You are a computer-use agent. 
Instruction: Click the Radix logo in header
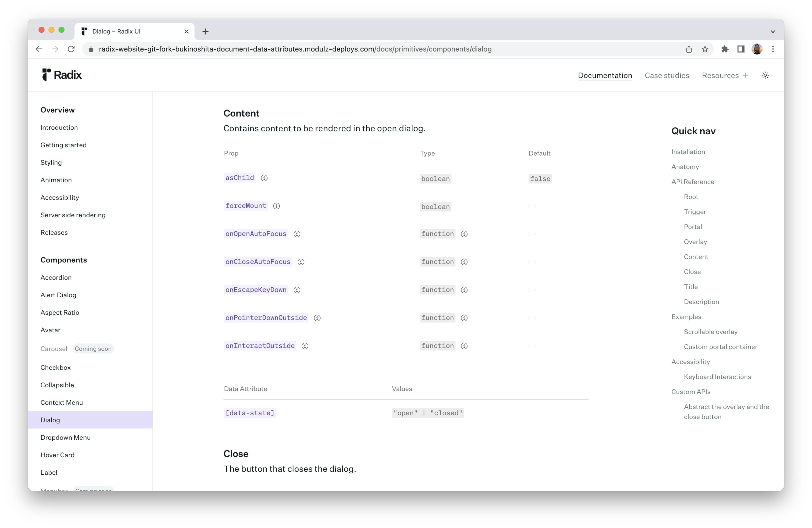(x=62, y=75)
